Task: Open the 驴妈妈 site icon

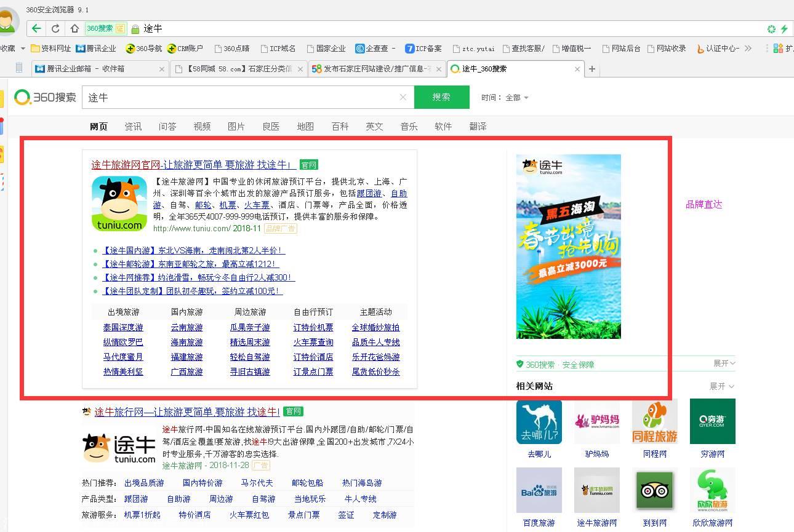Action: pyautogui.click(x=597, y=421)
